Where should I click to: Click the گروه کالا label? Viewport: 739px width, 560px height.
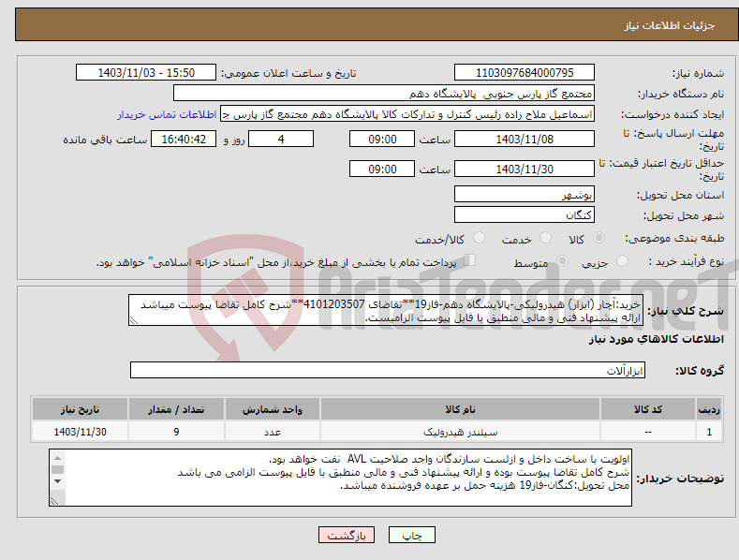(700, 371)
